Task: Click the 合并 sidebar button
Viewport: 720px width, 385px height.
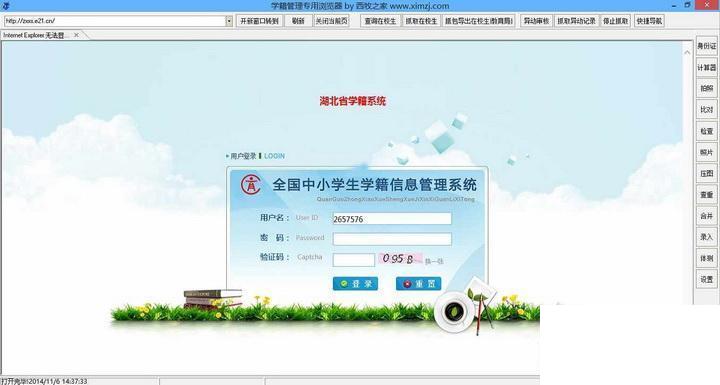Action: pyautogui.click(x=706, y=216)
